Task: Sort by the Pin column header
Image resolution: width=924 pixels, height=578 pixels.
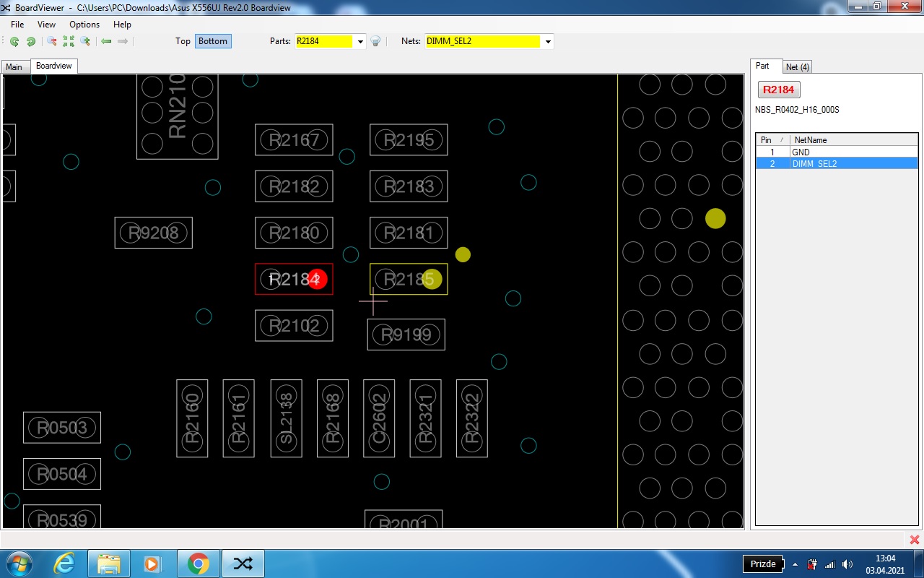Action: point(772,139)
